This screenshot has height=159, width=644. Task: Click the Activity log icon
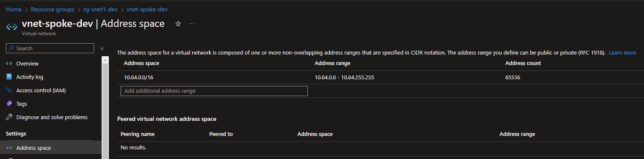click(9, 77)
